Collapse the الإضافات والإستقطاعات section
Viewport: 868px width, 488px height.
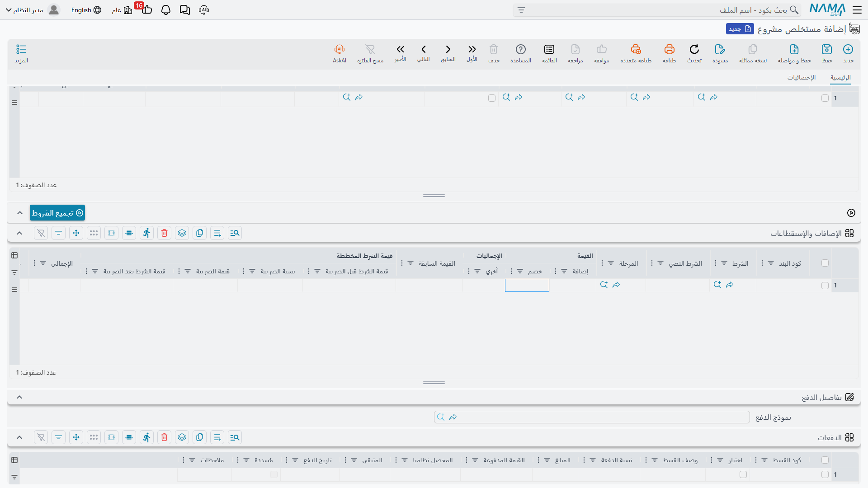point(19,233)
